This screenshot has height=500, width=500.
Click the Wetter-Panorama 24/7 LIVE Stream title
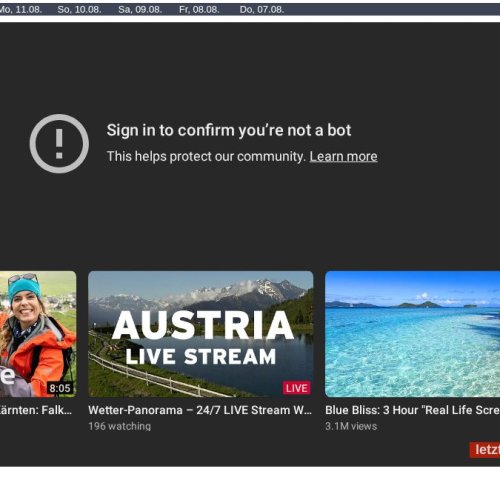click(x=200, y=410)
